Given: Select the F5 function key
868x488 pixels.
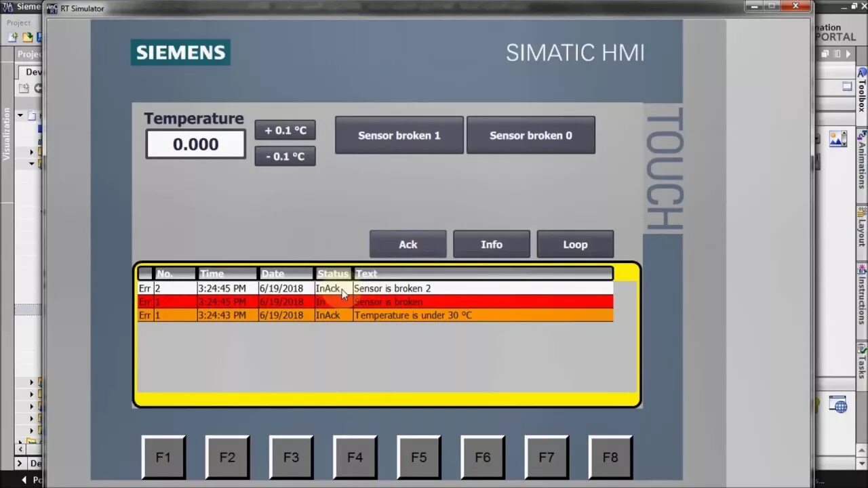Looking at the screenshot, I should pos(418,457).
